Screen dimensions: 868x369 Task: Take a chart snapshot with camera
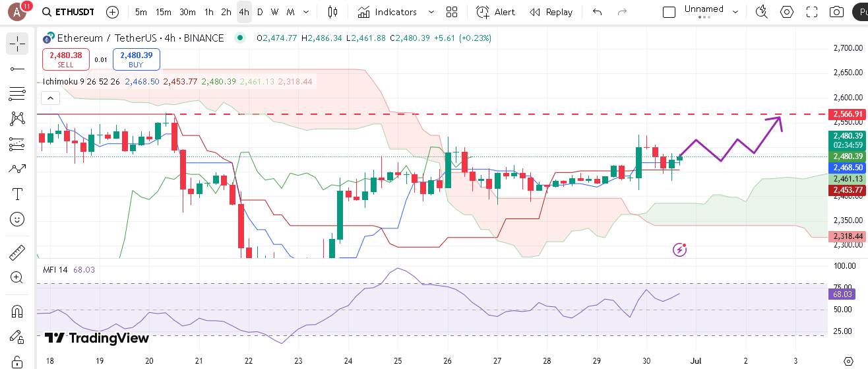[836, 12]
